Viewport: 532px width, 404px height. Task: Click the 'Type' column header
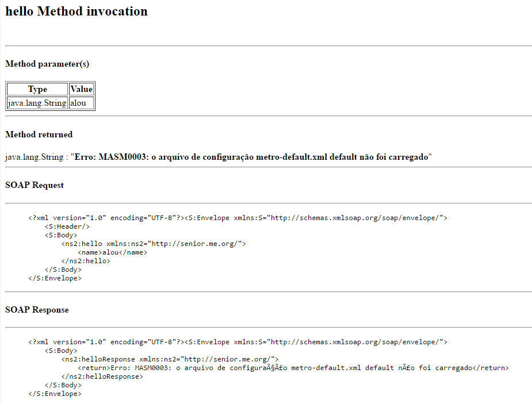pyautogui.click(x=37, y=89)
